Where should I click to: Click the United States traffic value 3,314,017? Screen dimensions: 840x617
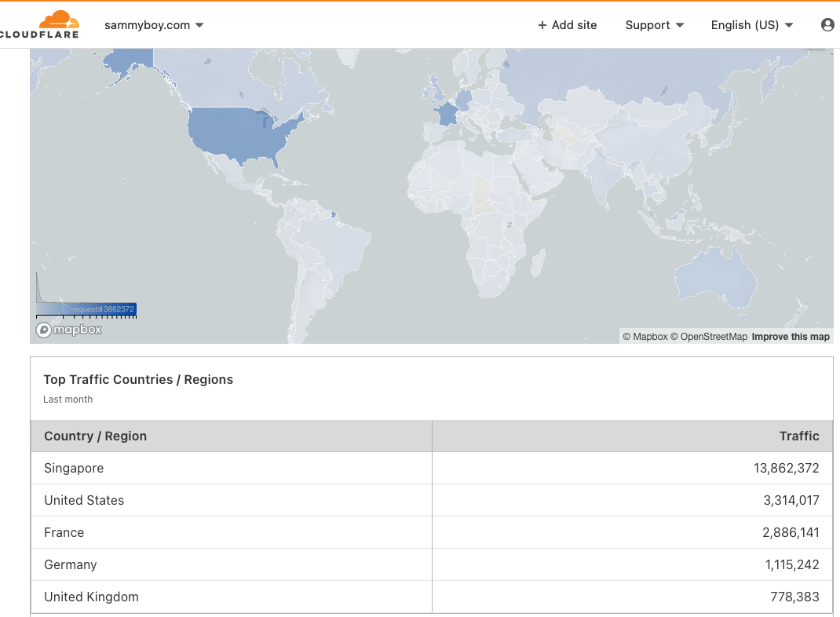(x=791, y=501)
